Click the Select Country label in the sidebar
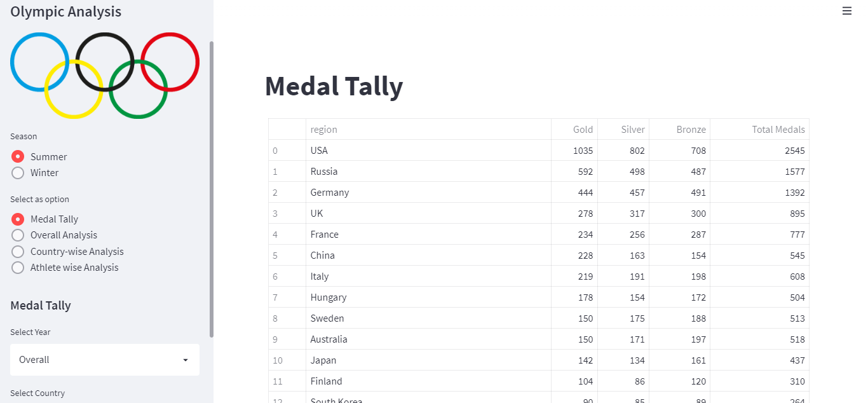 (37, 393)
